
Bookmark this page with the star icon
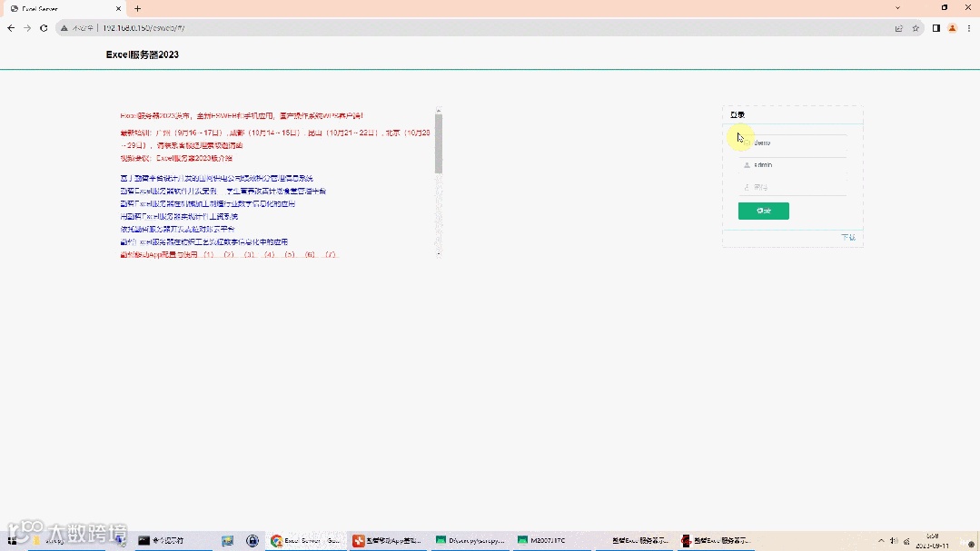[916, 28]
